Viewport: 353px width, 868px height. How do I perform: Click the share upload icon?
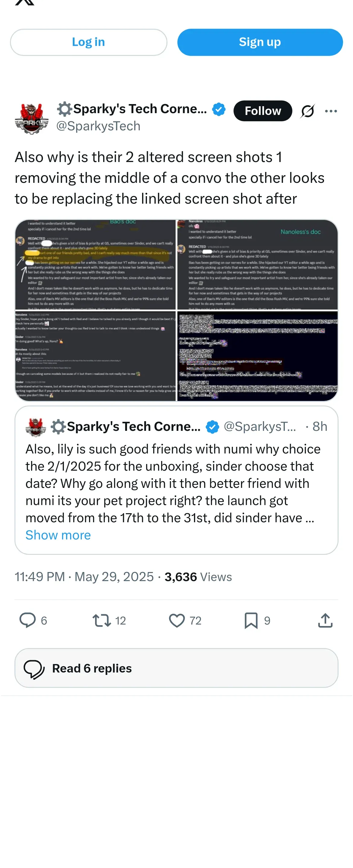click(x=325, y=620)
